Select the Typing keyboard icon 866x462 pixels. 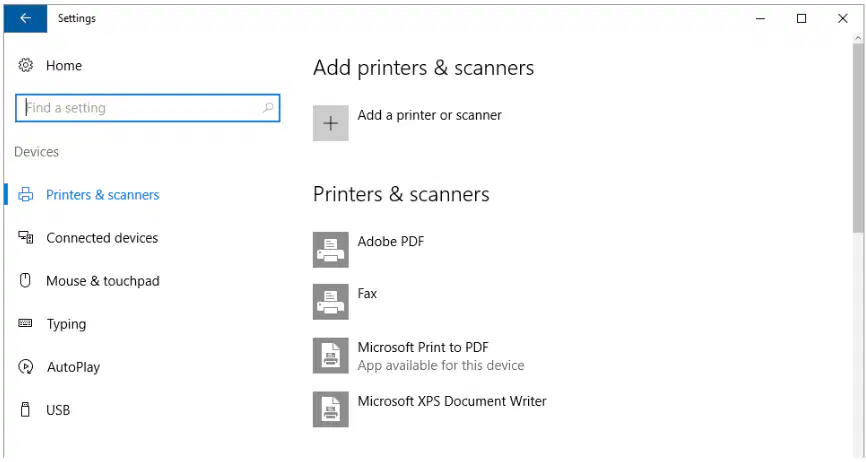(25, 323)
